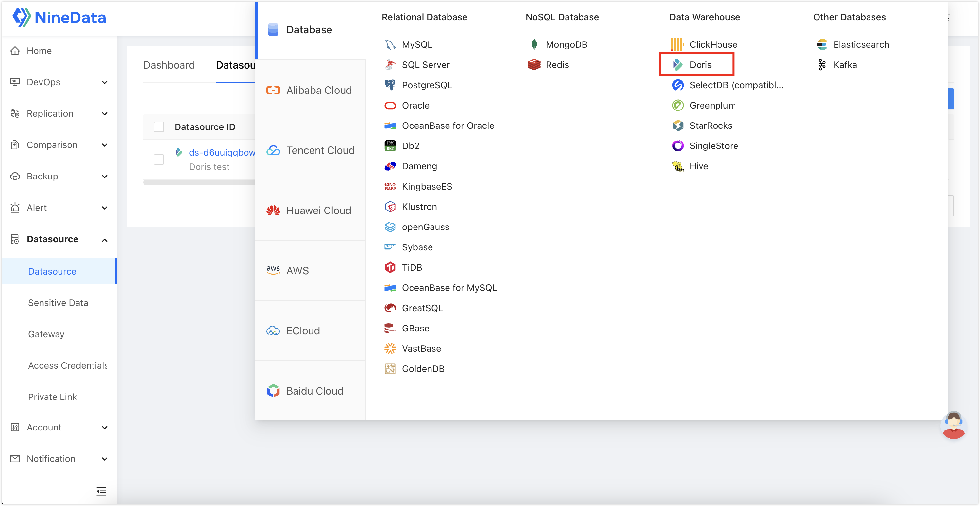The height and width of the screenshot is (506, 980).
Task: Open Access Credentials in the sidebar
Action: pyautogui.click(x=67, y=365)
